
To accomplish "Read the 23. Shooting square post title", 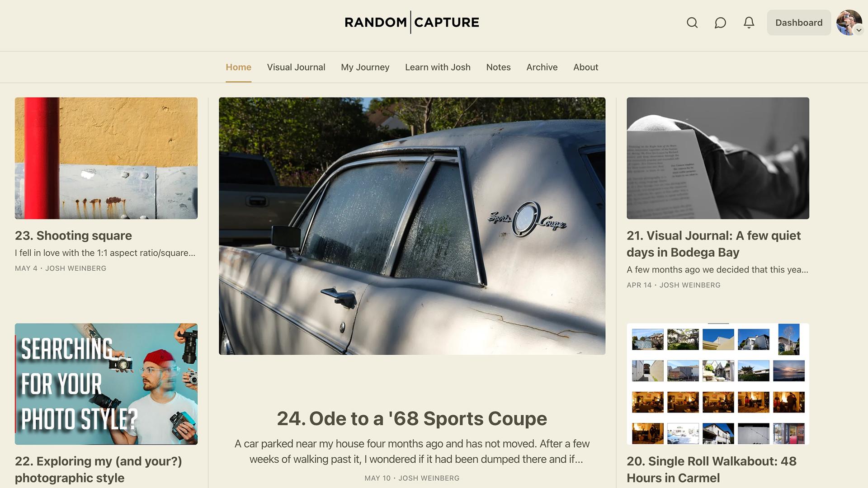I will 73,236.
